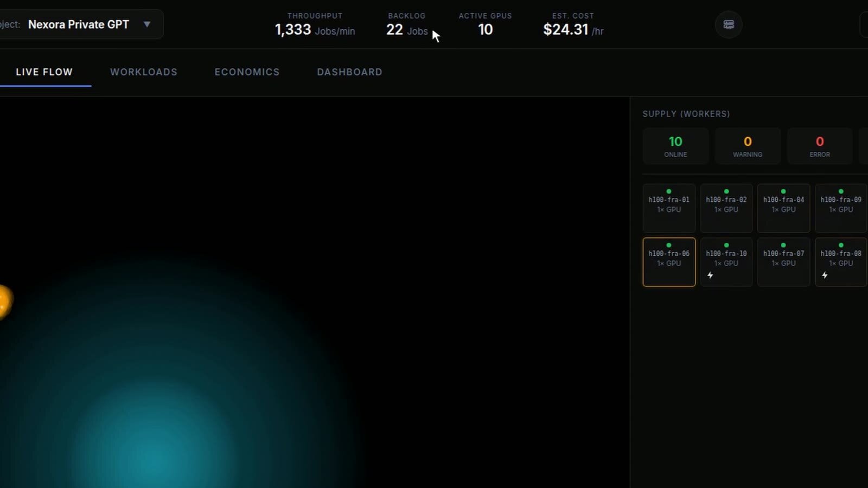Screen dimensions: 868x488
Task: Click the Nexora Private GPT project name
Action: [x=79, y=24]
